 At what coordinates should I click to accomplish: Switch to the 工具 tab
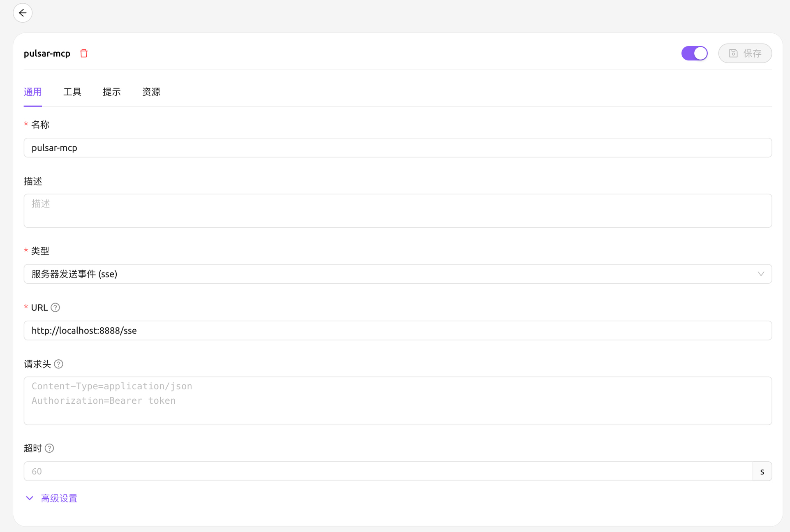pyautogui.click(x=72, y=92)
